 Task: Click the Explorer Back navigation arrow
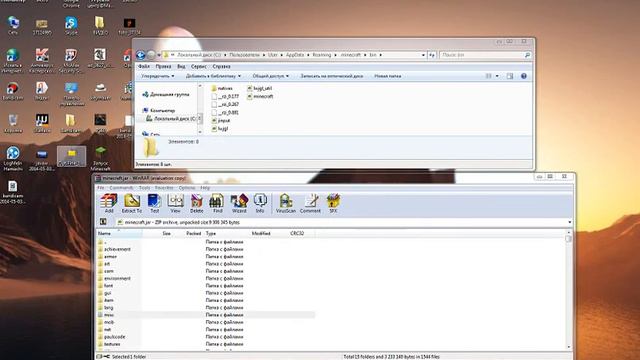(x=140, y=55)
